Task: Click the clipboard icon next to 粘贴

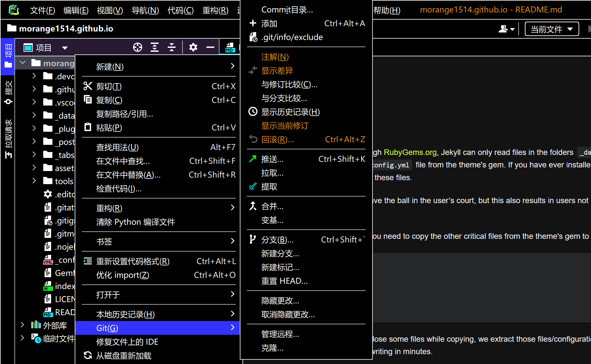Action: 88,127
